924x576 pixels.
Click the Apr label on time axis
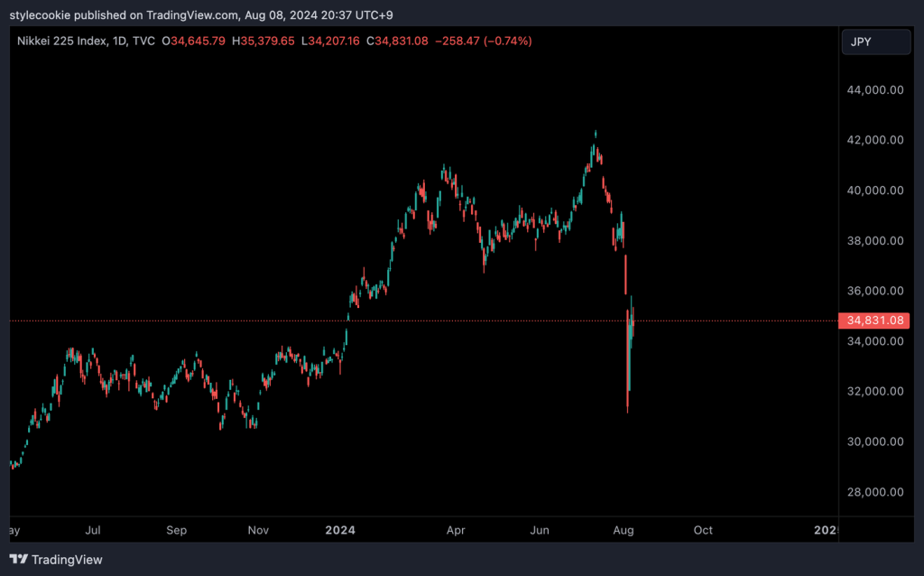pos(457,530)
